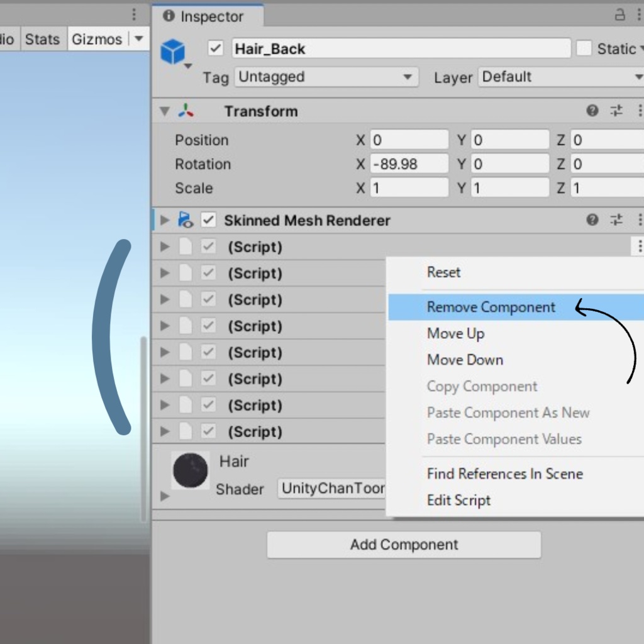The height and width of the screenshot is (644, 644).
Task: Choose Edit Script menu entry
Action: pos(458,500)
